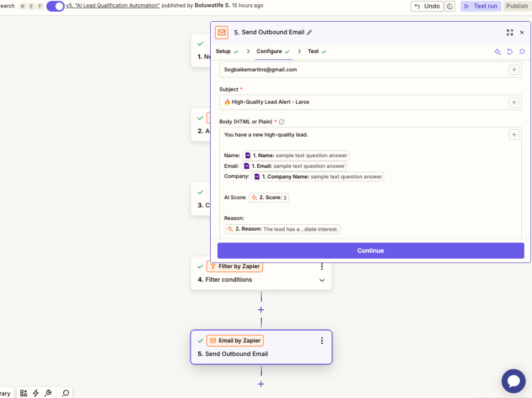
Task: Click the Undo button
Action: (x=427, y=6)
